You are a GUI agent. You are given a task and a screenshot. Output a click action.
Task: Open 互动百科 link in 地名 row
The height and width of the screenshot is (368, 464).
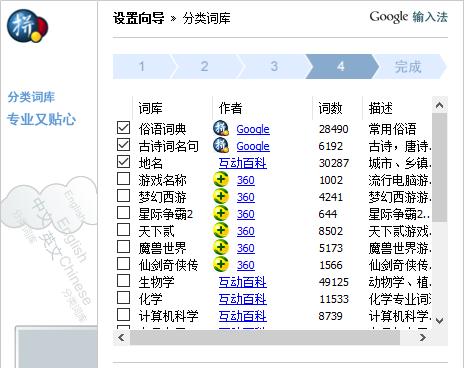(x=243, y=163)
